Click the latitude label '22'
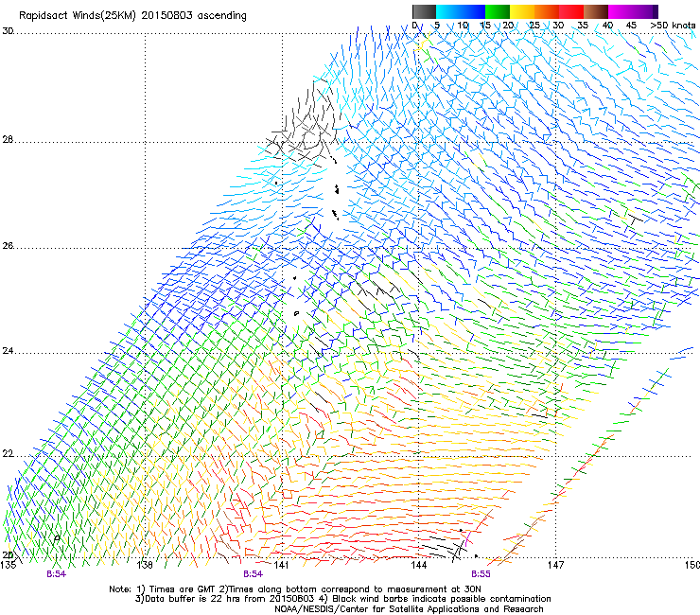Image resolution: width=700 pixels, height=615 pixels. pos(8,454)
